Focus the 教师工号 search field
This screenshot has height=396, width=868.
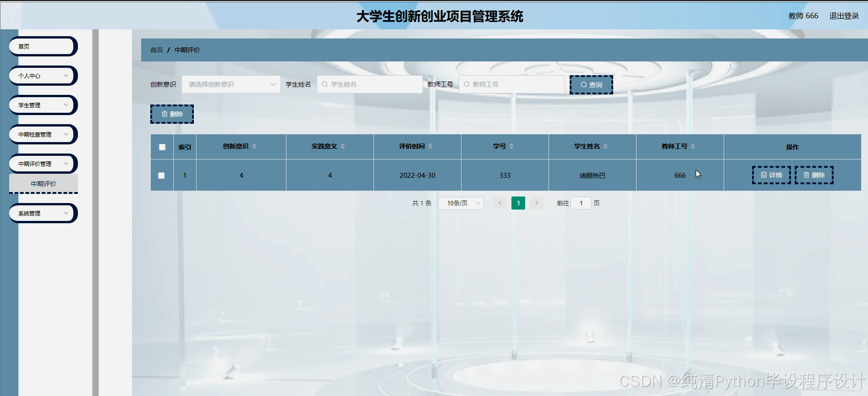click(512, 84)
